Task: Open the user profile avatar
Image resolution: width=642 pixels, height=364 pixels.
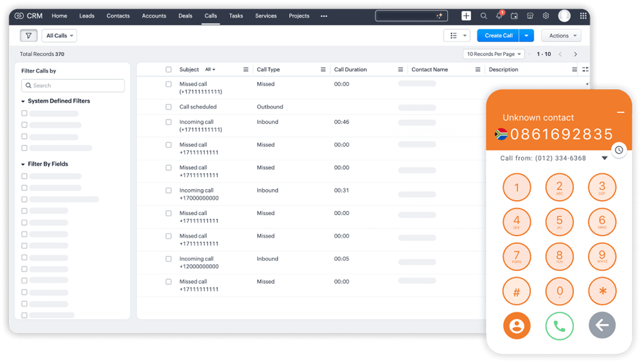Action: tap(564, 16)
